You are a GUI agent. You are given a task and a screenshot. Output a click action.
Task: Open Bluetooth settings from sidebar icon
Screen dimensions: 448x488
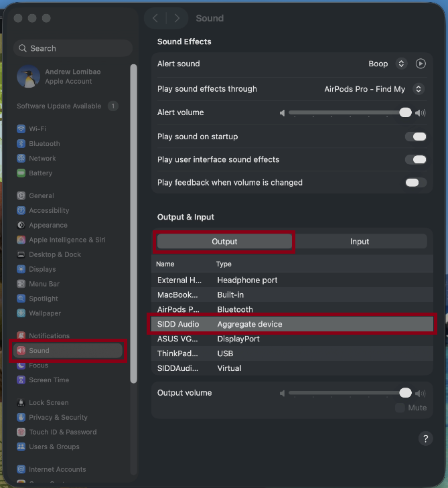(x=21, y=143)
